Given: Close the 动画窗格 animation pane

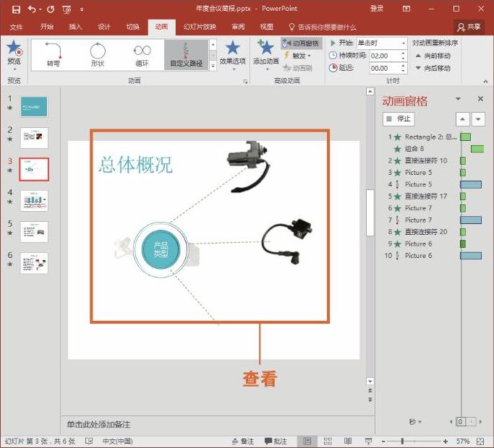Looking at the screenshot, I should point(480,99).
